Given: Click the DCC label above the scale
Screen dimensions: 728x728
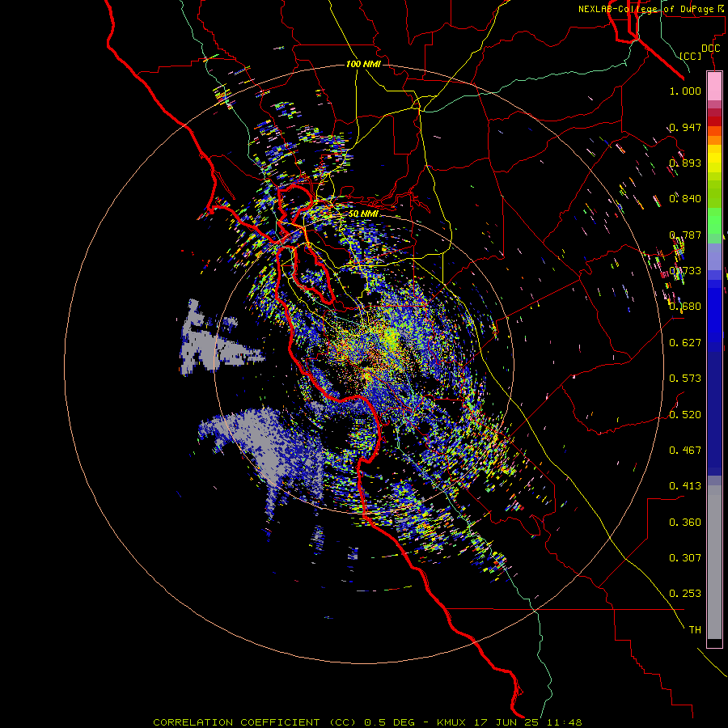Looking at the screenshot, I should click(711, 49).
